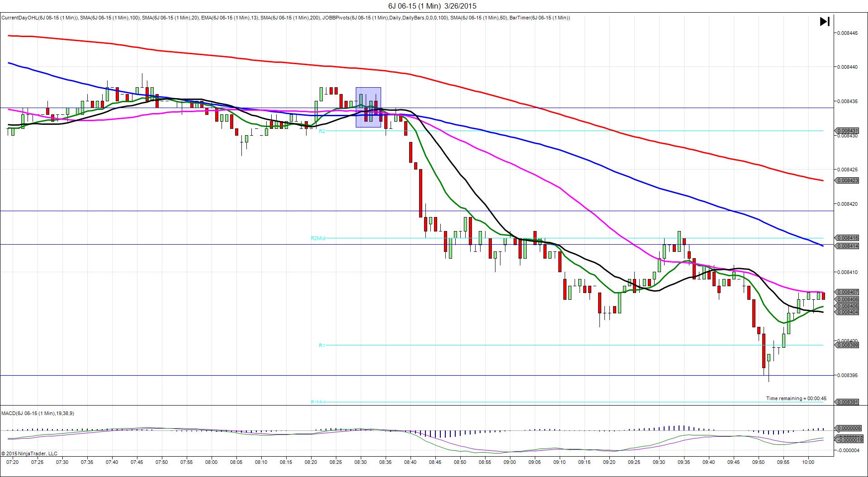Click the MACD(6J 06-15) indicator label
The image size is (868, 477).
click(x=38, y=413)
